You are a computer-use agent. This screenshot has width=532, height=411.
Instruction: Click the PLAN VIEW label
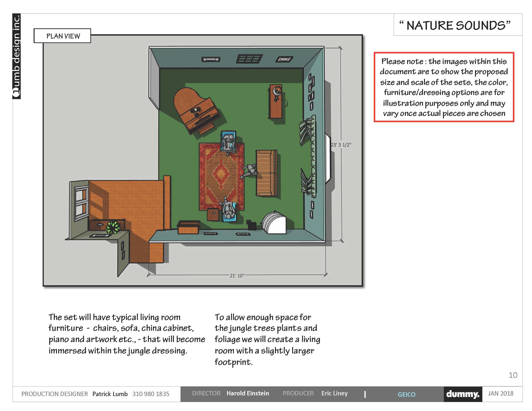(63, 36)
